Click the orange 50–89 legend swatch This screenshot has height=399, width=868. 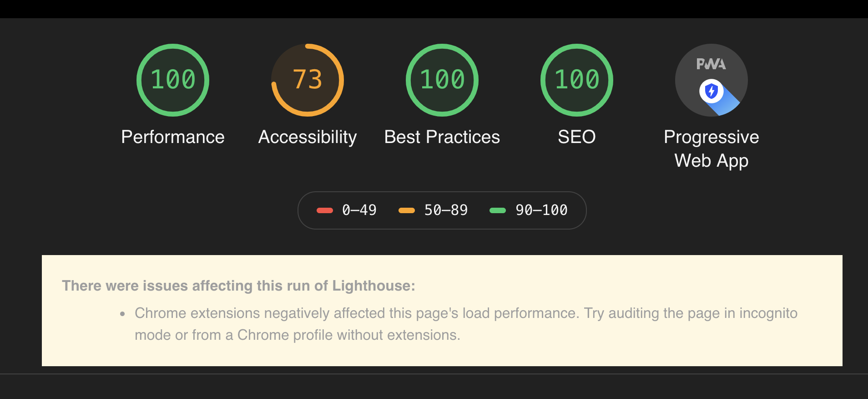(x=407, y=210)
